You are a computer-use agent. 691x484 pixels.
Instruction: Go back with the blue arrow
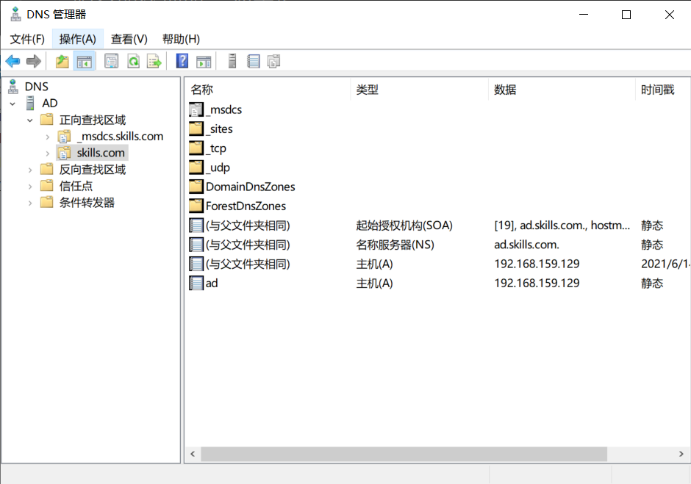pyautogui.click(x=13, y=61)
